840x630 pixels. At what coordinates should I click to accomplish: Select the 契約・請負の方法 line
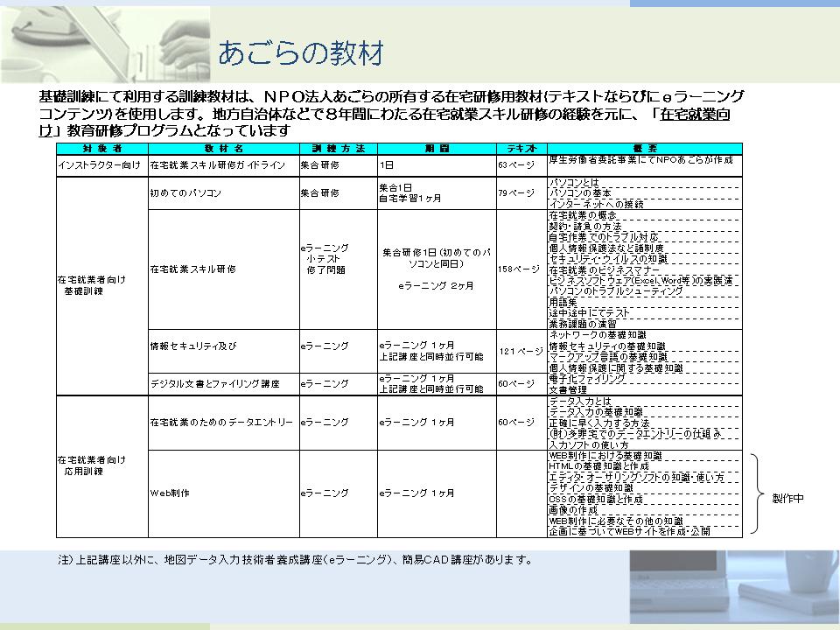tap(585, 226)
